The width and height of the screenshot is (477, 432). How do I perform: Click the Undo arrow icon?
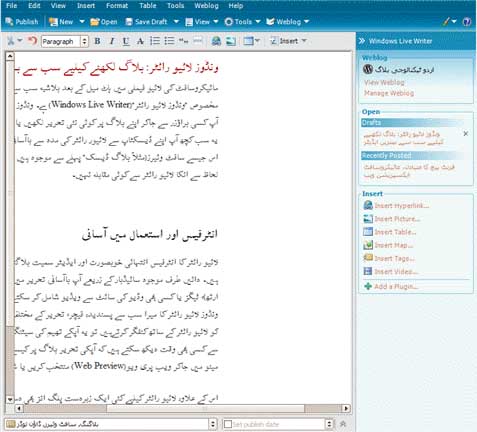[x=32, y=41]
